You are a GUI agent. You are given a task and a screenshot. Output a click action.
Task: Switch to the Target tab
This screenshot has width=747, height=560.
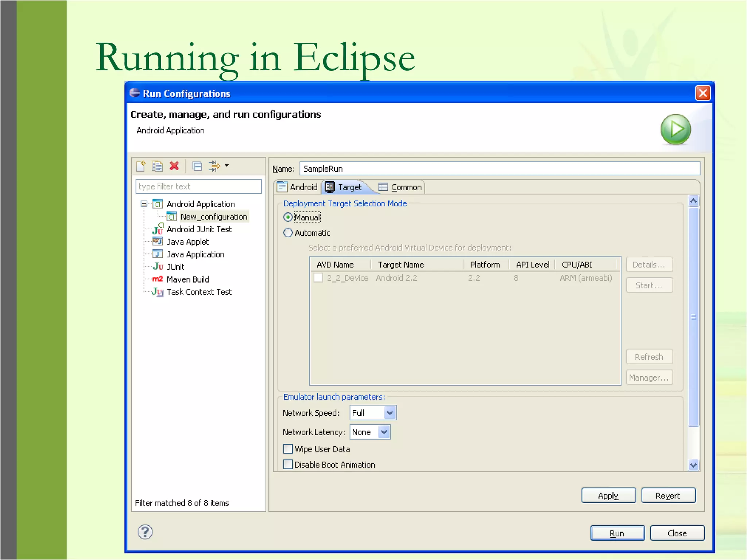point(344,187)
